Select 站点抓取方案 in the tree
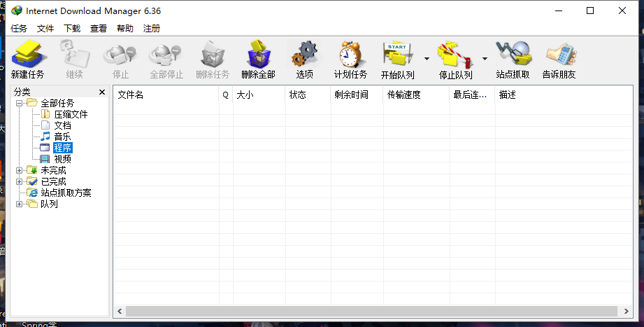Image resolution: width=644 pixels, height=327 pixels. [x=66, y=193]
